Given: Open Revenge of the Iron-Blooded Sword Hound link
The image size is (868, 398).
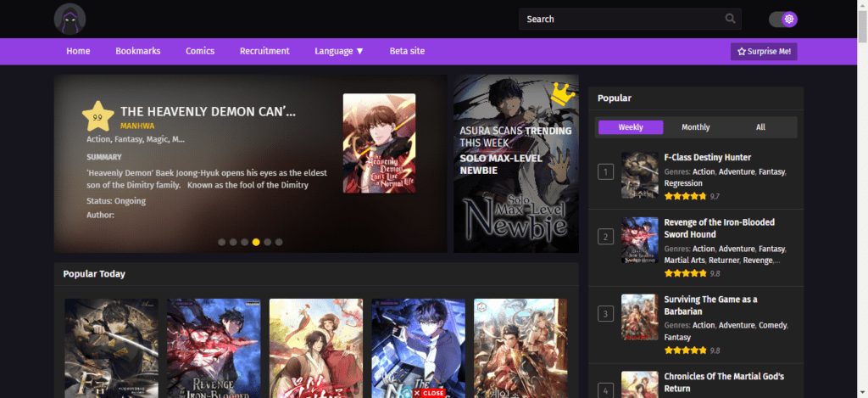Looking at the screenshot, I should [x=719, y=228].
